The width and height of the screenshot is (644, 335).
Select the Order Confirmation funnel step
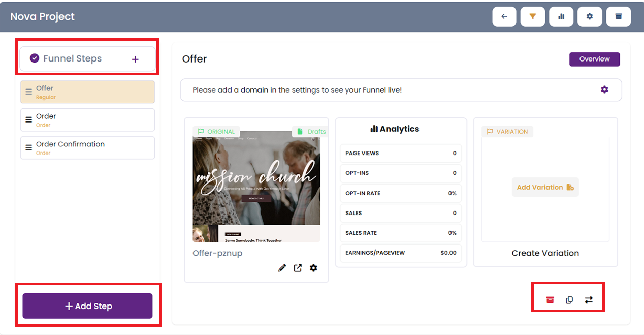pos(87,148)
